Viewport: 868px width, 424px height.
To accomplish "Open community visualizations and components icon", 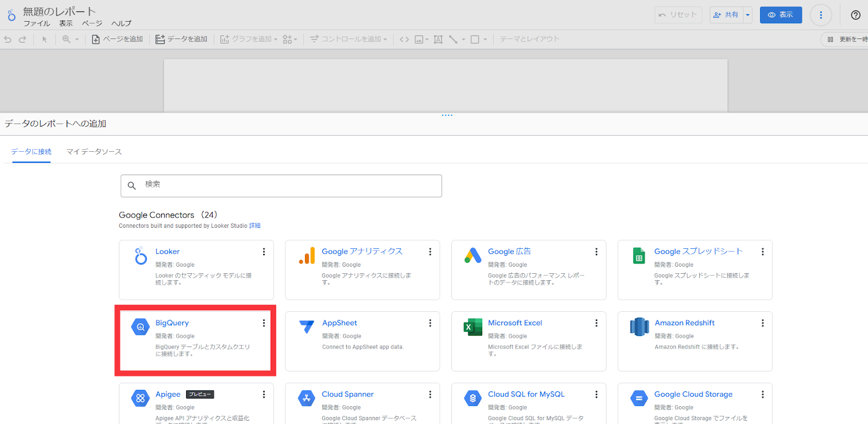I will (x=288, y=39).
